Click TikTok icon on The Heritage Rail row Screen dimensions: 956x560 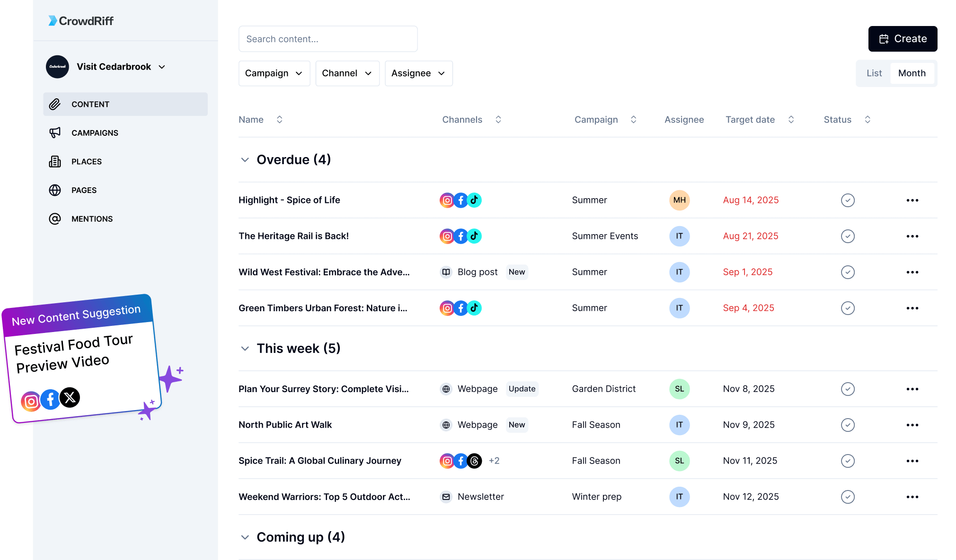[x=474, y=236]
